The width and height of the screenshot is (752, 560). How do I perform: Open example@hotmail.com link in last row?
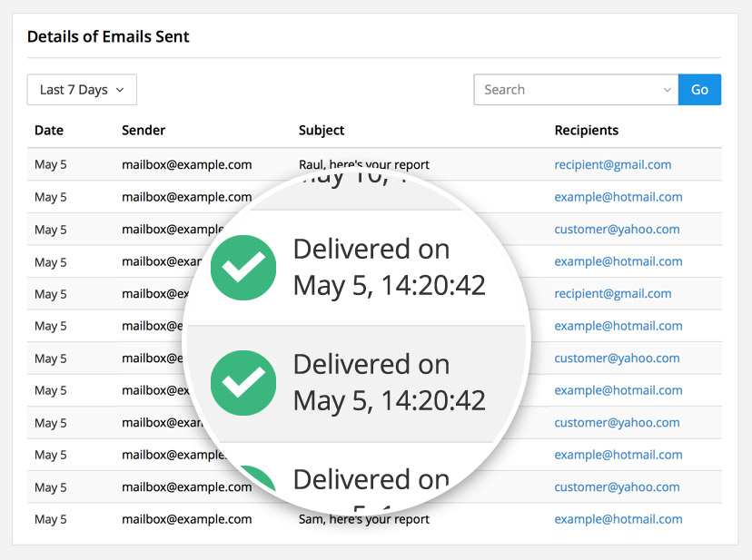618,519
